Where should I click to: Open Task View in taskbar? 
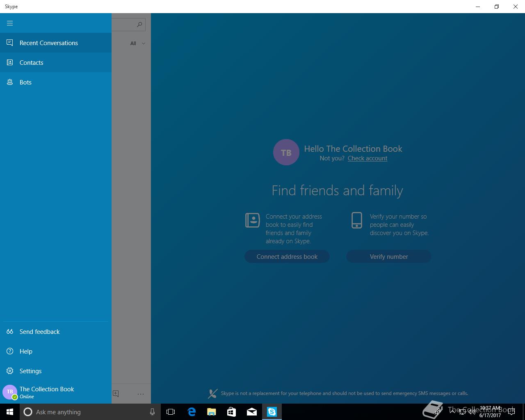(171, 412)
